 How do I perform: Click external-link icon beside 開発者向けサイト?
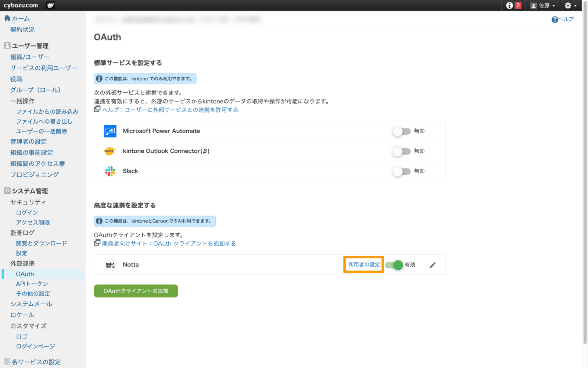(97, 243)
